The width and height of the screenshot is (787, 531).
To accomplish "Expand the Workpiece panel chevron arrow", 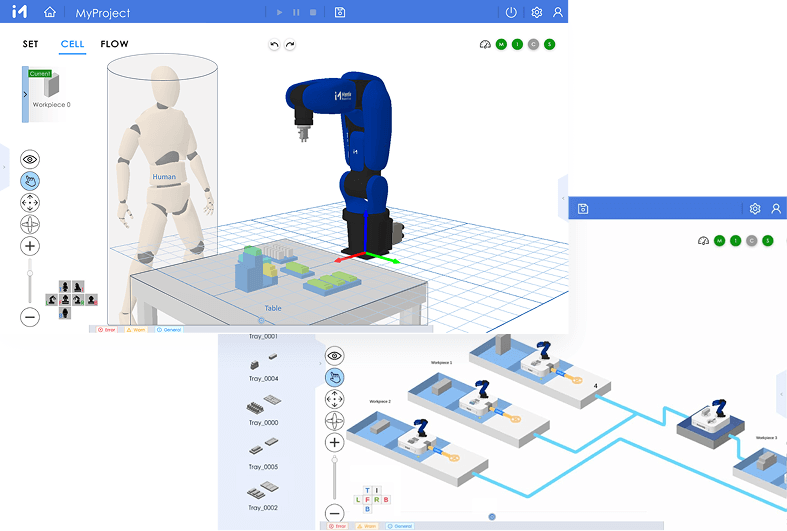I will tap(25, 95).
